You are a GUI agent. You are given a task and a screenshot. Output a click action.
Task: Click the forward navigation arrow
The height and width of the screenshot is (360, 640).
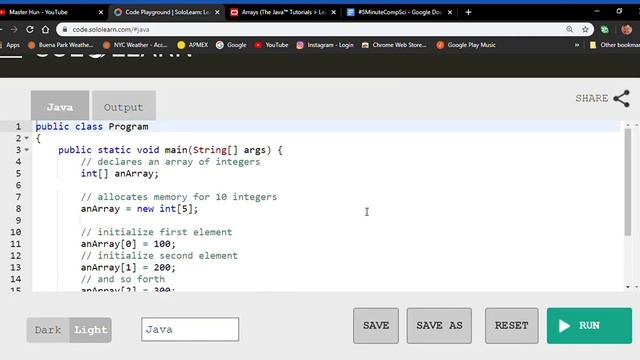tap(14, 29)
